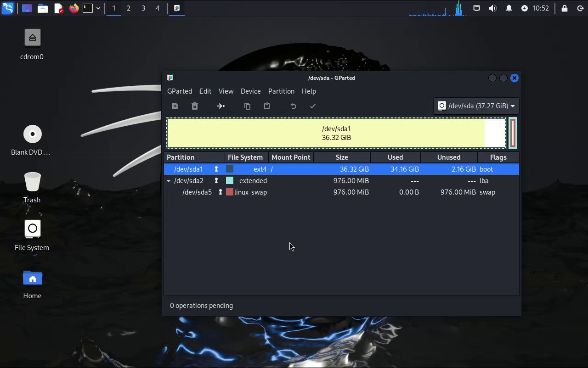Open the Kali applications menu icon
This screenshot has height=368, width=588.
pyautogui.click(x=8, y=8)
